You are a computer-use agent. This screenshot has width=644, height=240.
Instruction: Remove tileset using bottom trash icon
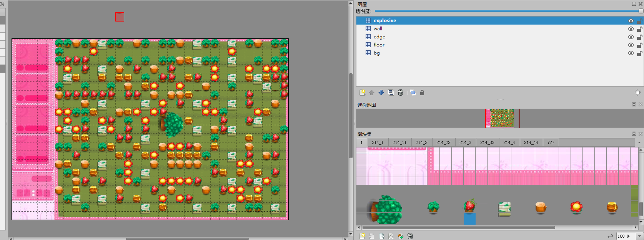(x=410, y=236)
